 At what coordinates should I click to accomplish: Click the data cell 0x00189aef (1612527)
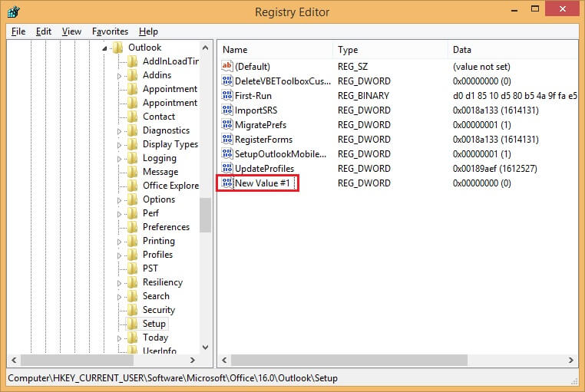tap(494, 169)
